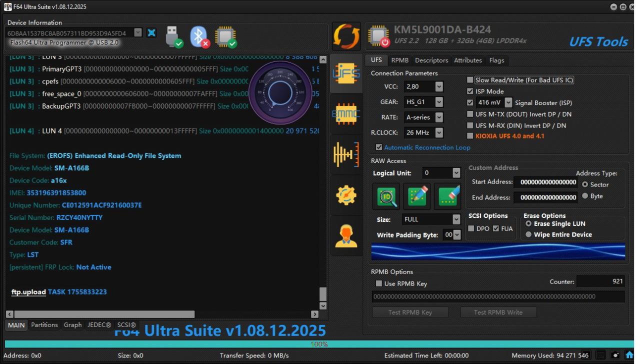640x364 pixels.
Task: Switch to the JEDEC log tab
Action: pos(99,325)
